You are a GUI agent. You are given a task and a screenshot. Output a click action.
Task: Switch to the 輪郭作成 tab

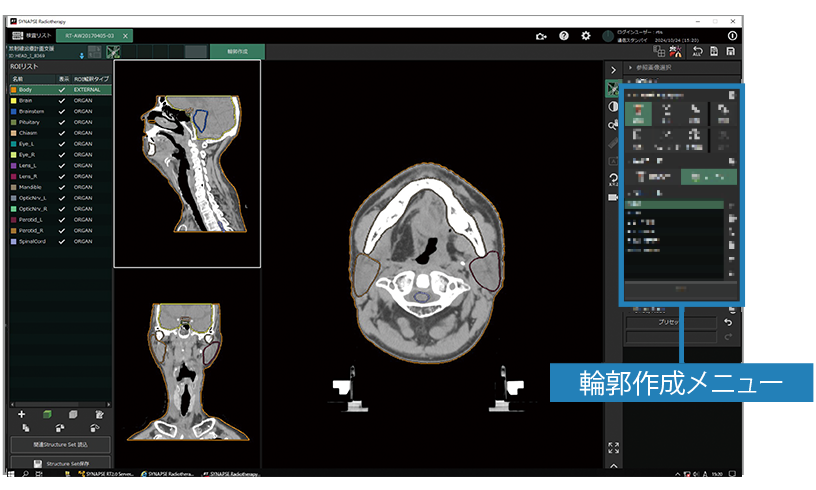pos(237,51)
